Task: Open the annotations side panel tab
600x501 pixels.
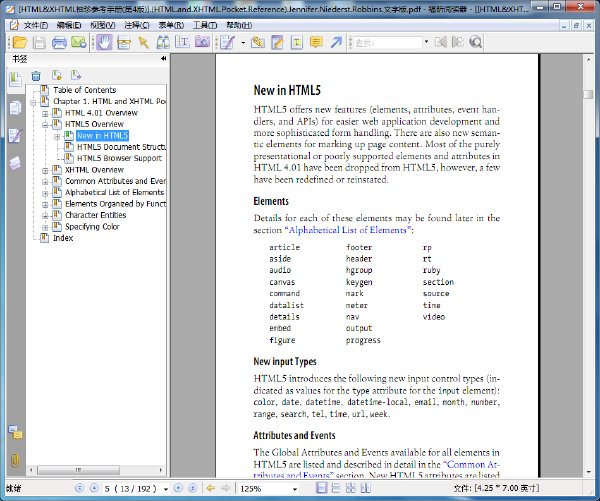Action: [15, 136]
